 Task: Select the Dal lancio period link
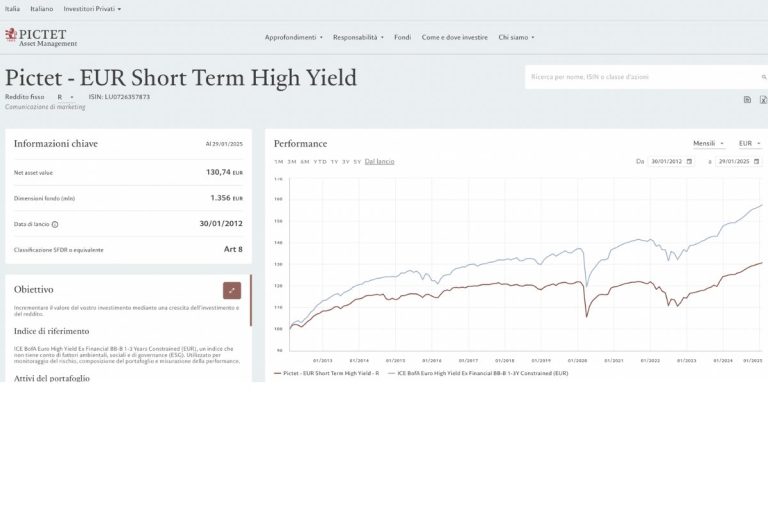click(378, 161)
